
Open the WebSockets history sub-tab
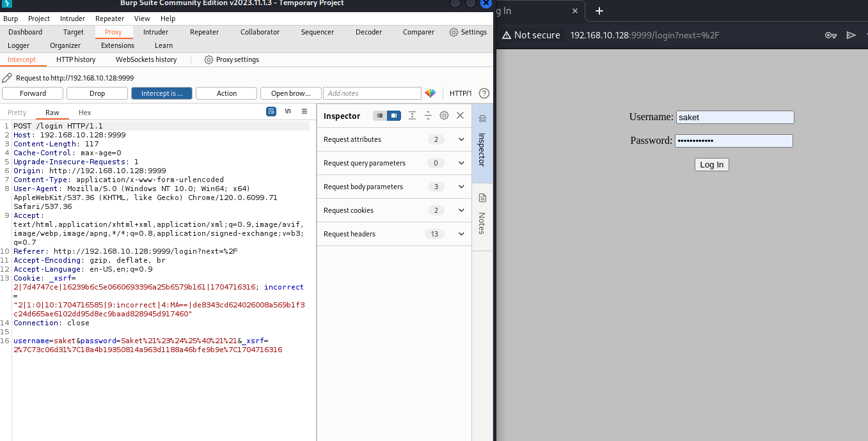(x=146, y=59)
